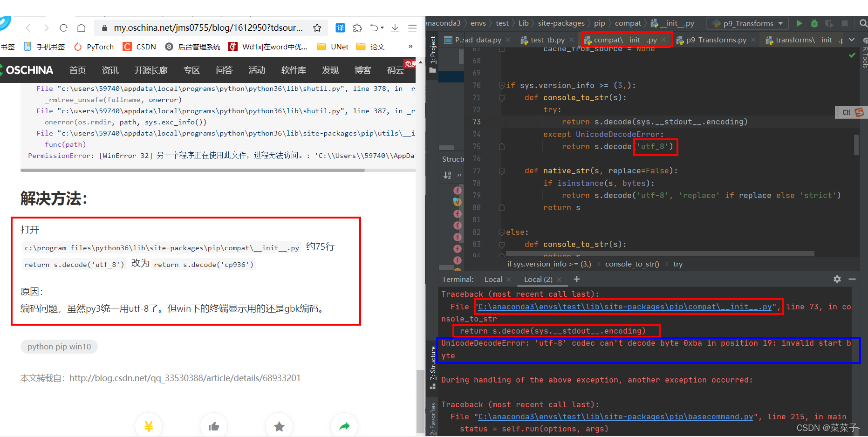The width and height of the screenshot is (868, 437).
Task: Open the 博客 nav item
Action: click(363, 70)
